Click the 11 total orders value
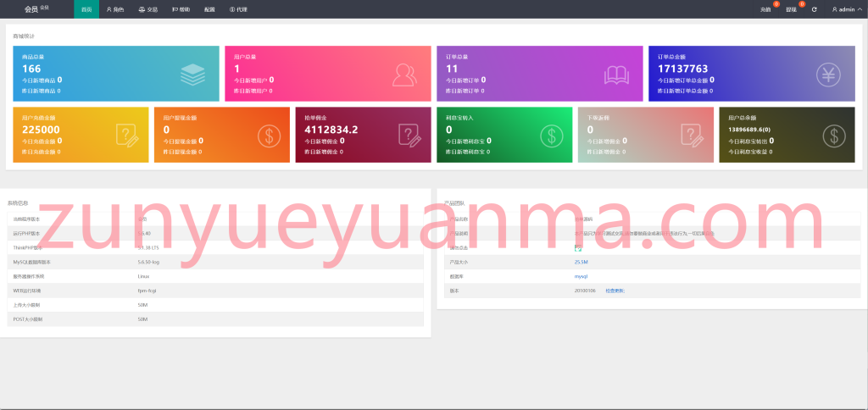868x410 pixels. [452, 69]
